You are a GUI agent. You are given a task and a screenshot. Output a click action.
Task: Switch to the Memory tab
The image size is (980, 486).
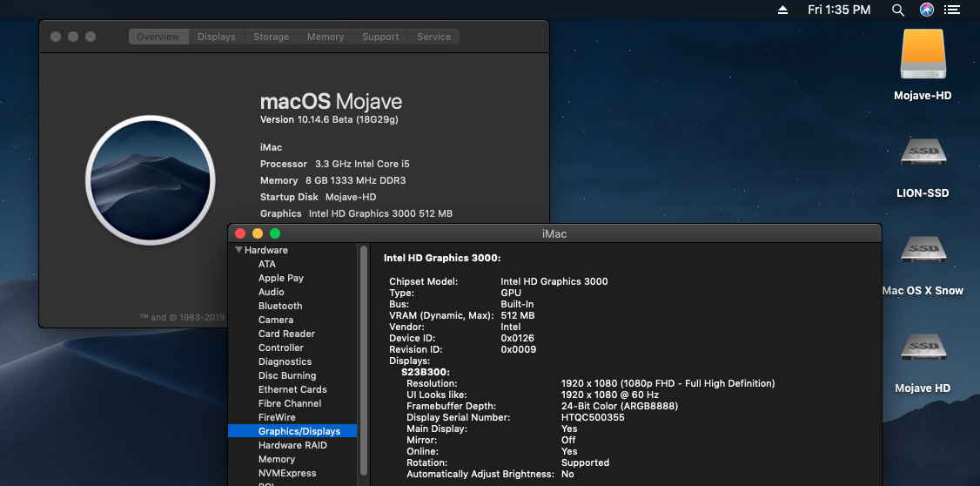326,37
